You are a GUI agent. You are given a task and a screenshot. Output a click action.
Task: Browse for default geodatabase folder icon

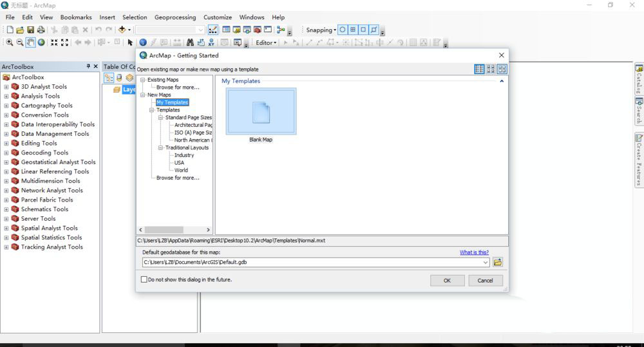(497, 262)
